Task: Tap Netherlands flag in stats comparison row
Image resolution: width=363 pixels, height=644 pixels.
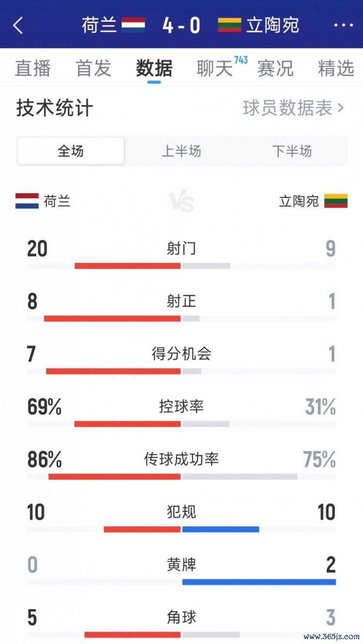Action: [27, 201]
